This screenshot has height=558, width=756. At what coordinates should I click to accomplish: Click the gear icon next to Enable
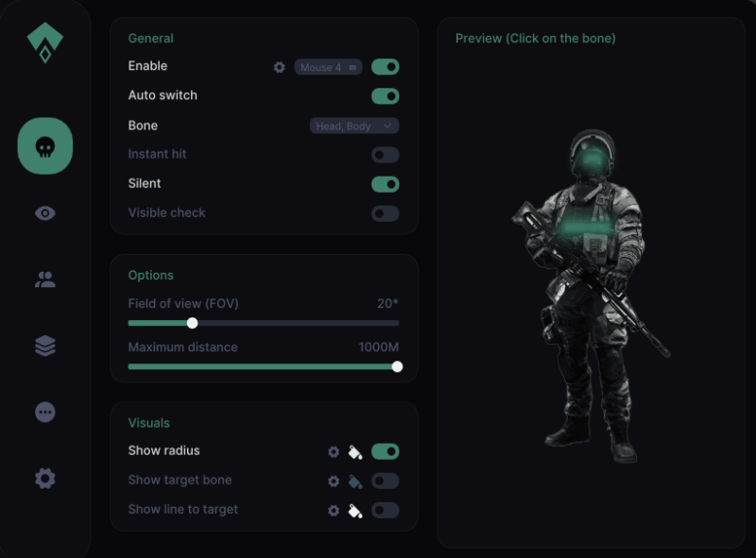tap(279, 67)
